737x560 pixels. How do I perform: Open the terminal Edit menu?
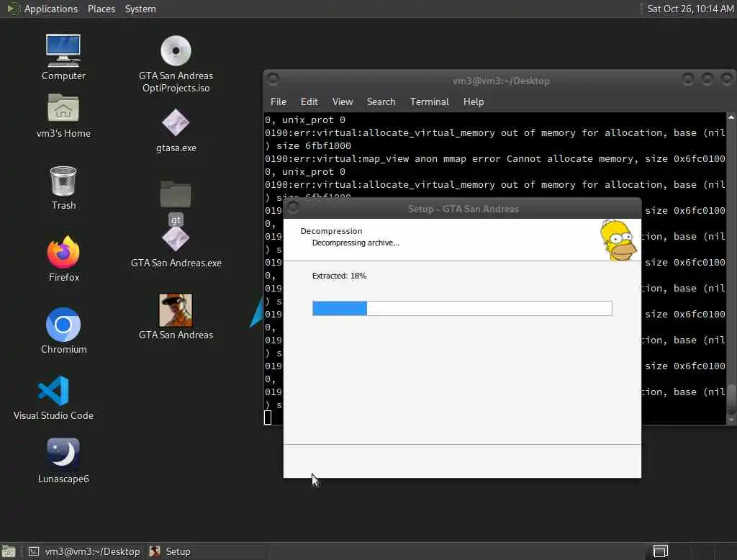[309, 101]
